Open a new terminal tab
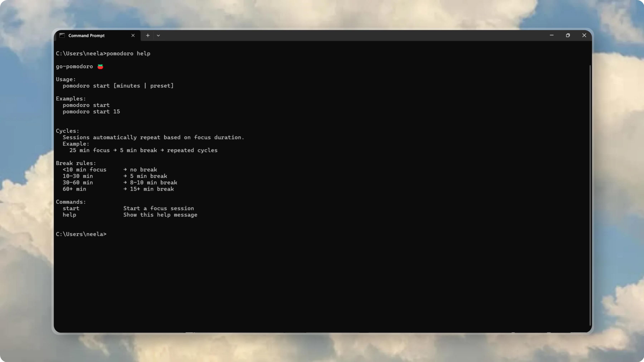Image resolution: width=644 pixels, height=362 pixels. point(148,35)
